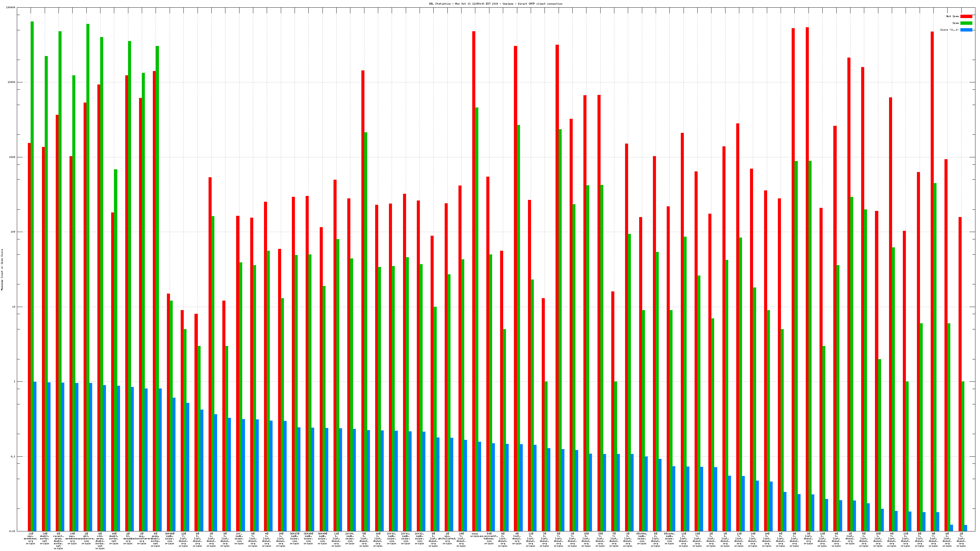Click the 'Score (0..1)' legend text
980x551 pixels.
tap(949, 30)
